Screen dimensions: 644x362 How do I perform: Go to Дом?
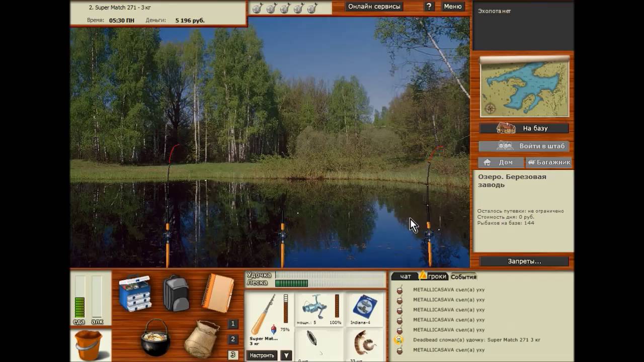coord(501,162)
